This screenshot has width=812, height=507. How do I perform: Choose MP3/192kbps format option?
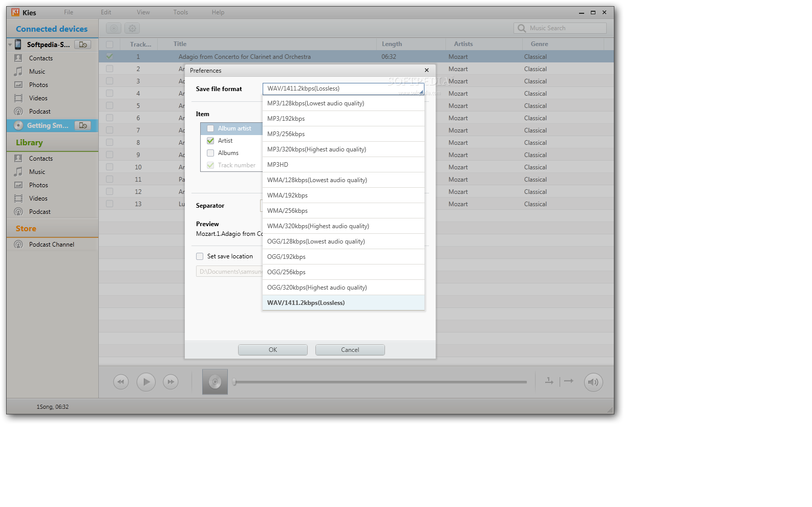[344, 119]
